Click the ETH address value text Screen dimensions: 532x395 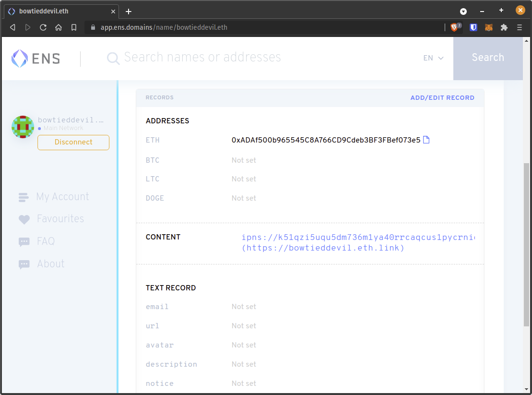pyautogui.click(x=326, y=140)
